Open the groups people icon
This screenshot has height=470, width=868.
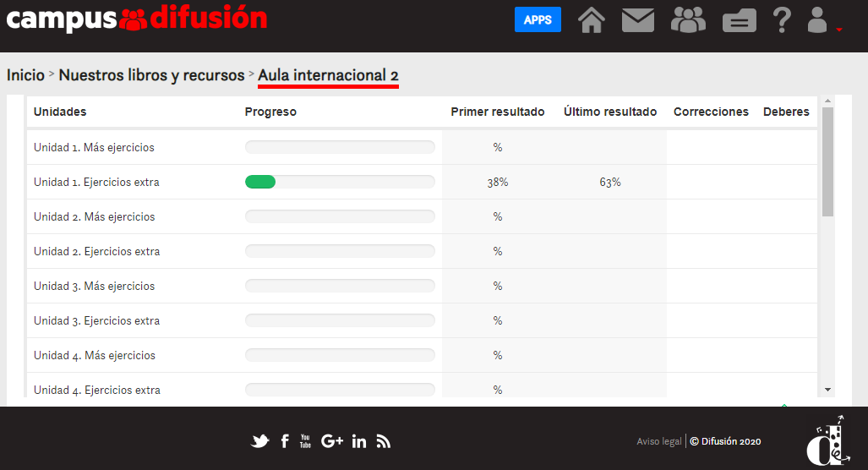click(x=688, y=20)
